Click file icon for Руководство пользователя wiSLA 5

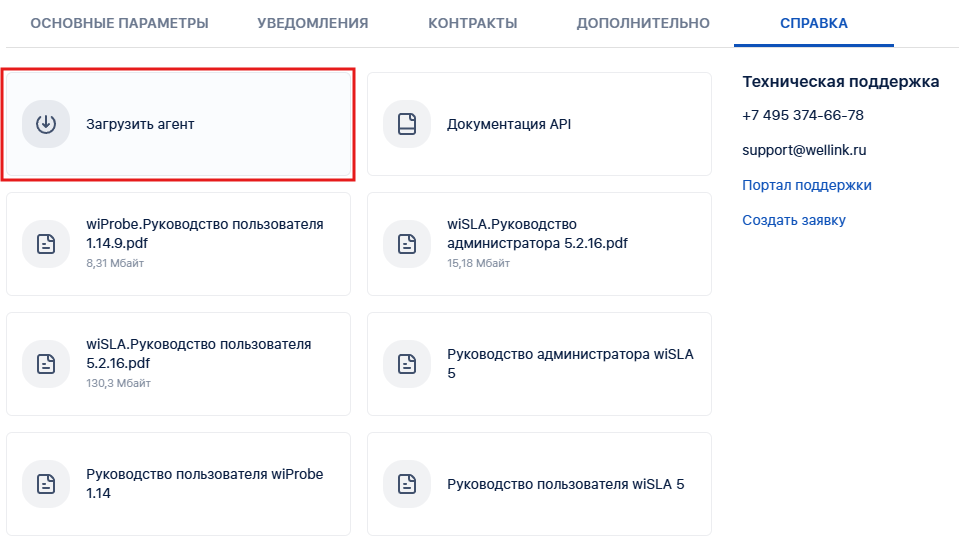[407, 484]
